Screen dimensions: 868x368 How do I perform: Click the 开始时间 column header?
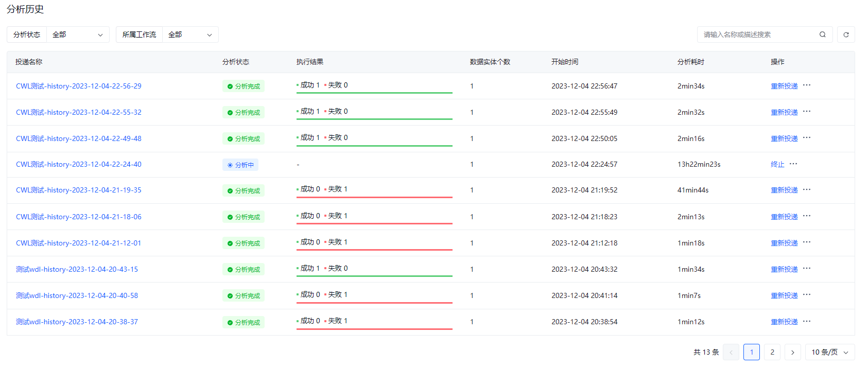[565, 62]
